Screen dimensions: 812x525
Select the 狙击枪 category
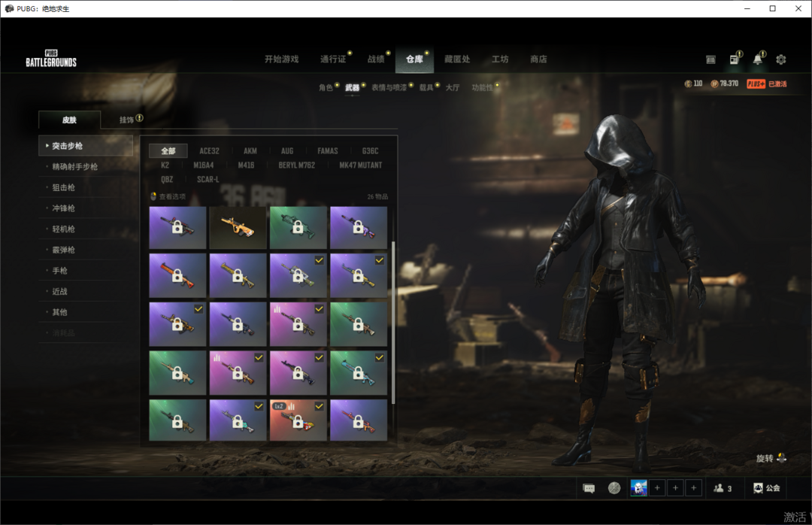coord(86,187)
